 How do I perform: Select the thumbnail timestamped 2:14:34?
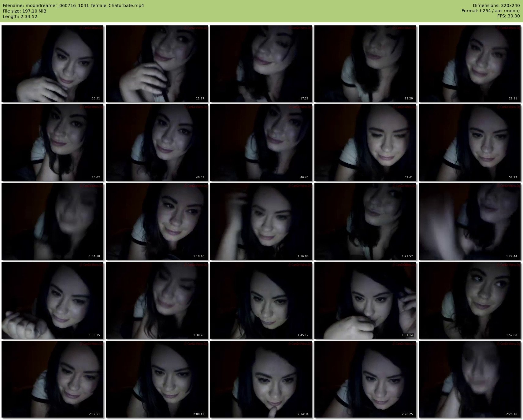(x=261, y=379)
